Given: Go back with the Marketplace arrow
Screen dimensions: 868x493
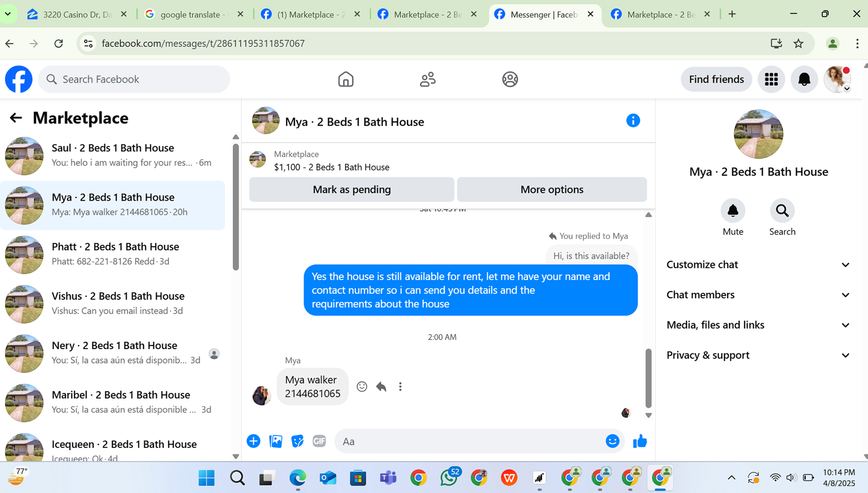Looking at the screenshot, I should point(16,118).
